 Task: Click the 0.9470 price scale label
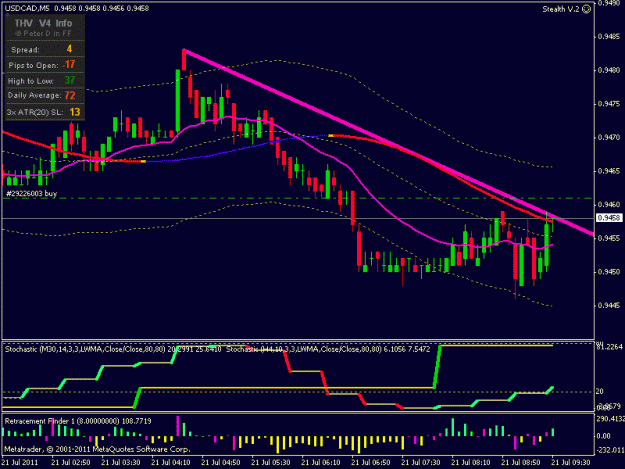pyautogui.click(x=609, y=137)
